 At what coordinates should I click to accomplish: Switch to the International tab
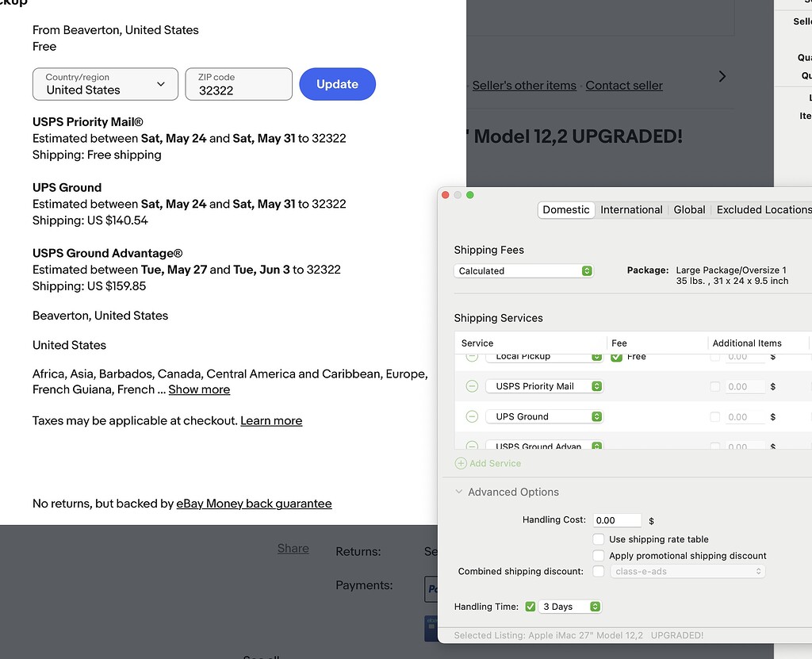pos(631,210)
